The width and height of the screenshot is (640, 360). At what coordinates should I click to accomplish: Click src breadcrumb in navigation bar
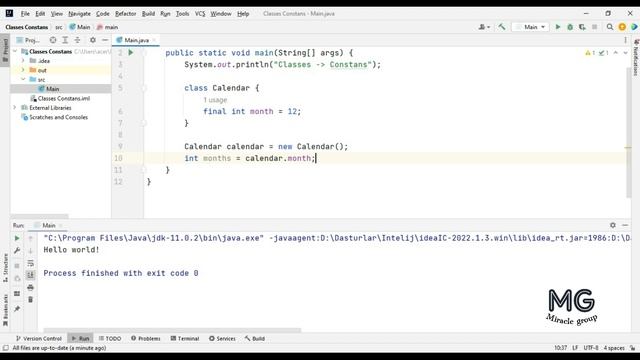point(59,27)
